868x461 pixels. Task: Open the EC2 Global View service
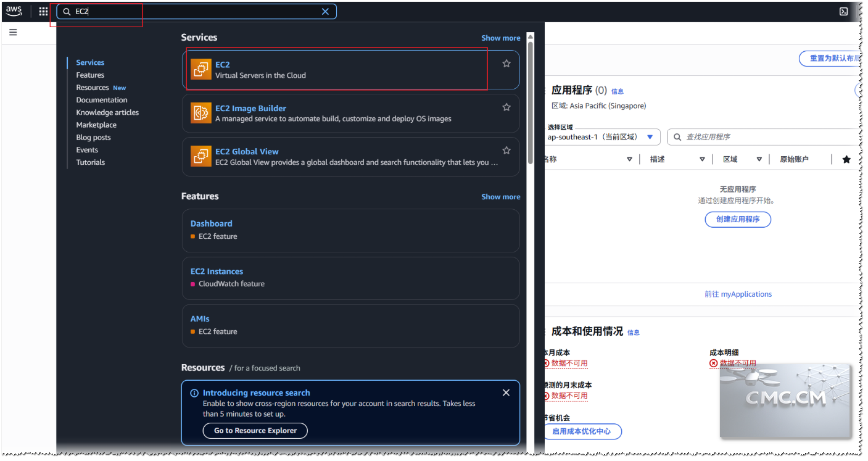pos(350,157)
